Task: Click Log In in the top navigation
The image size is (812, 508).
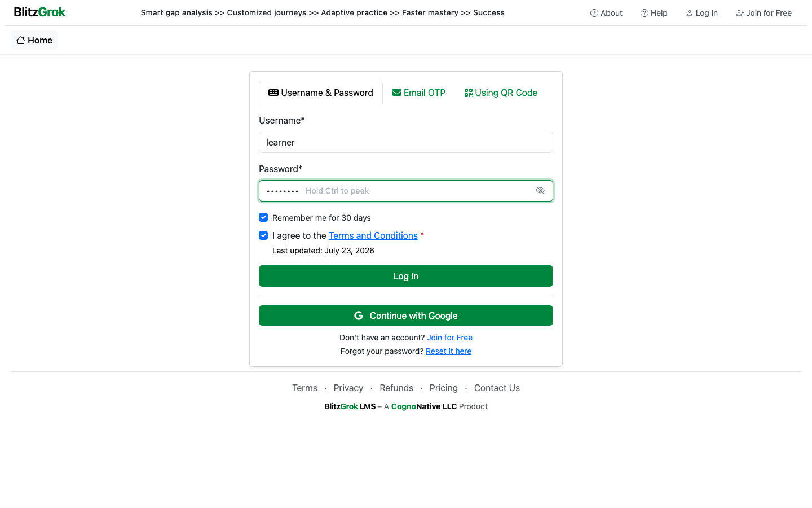Action: tap(701, 13)
